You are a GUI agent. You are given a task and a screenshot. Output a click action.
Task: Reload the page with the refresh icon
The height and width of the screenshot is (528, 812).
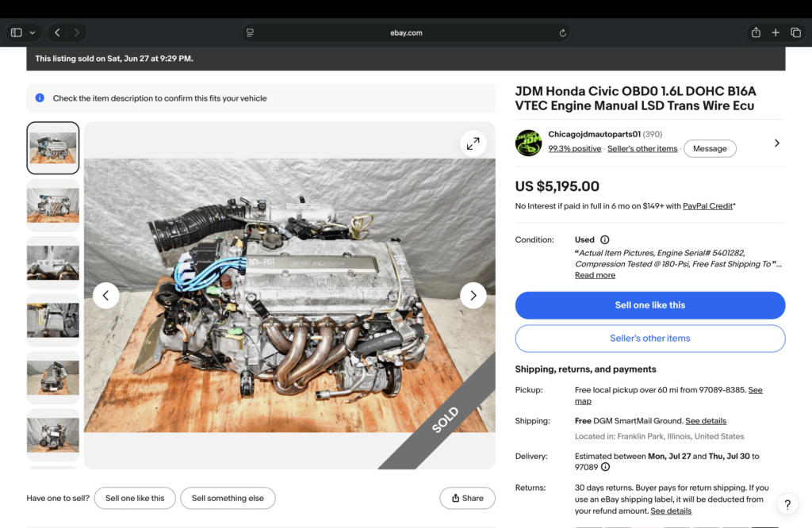[562, 33]
